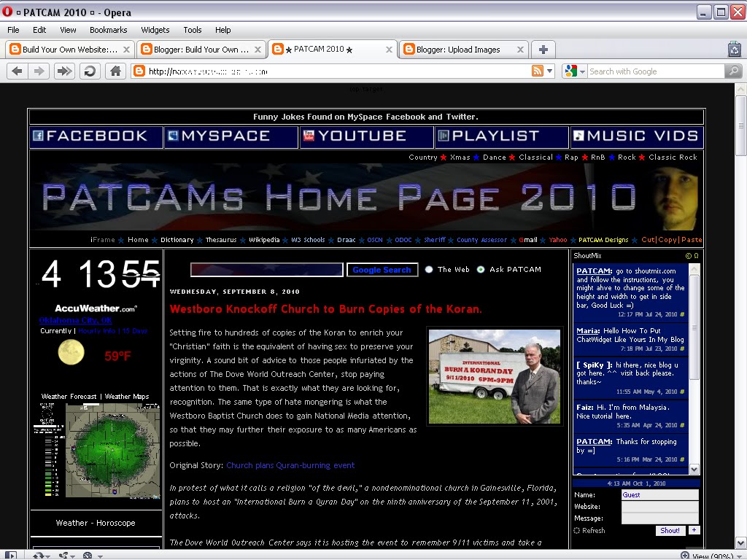
Task: Reload the page with the Reload button
Action: [x=90, y=71]
